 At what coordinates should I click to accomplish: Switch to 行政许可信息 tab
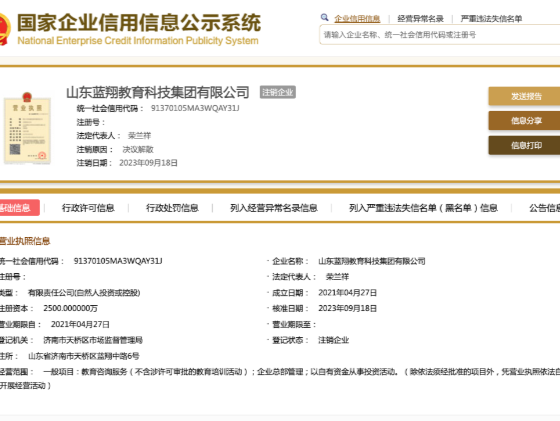coord(88,208)
